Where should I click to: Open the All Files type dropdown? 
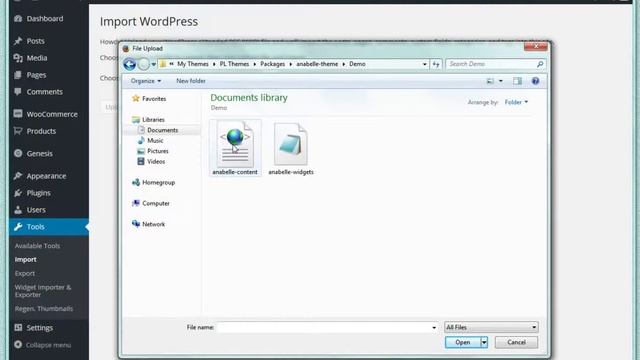tap(491, 327)
